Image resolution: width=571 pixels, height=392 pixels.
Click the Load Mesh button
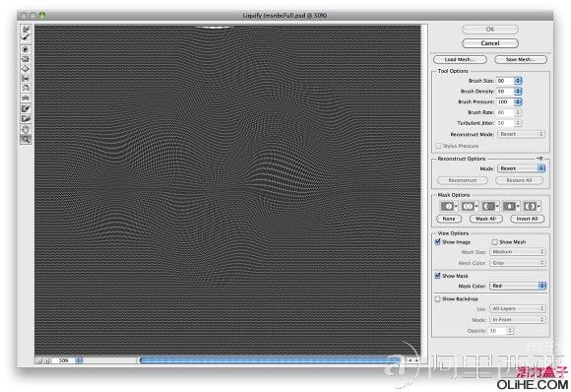[460, 59]
